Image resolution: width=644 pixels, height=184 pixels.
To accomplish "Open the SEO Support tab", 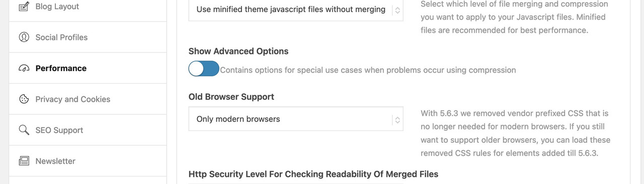I will 88,130.
